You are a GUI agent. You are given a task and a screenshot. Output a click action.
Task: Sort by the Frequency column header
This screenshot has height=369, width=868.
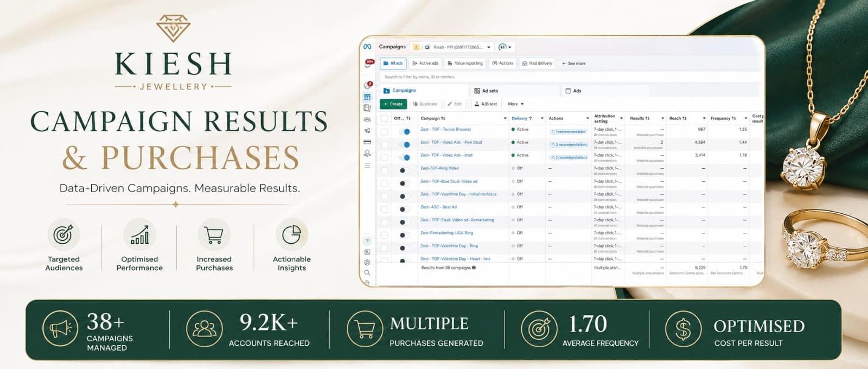click(723, 118)
